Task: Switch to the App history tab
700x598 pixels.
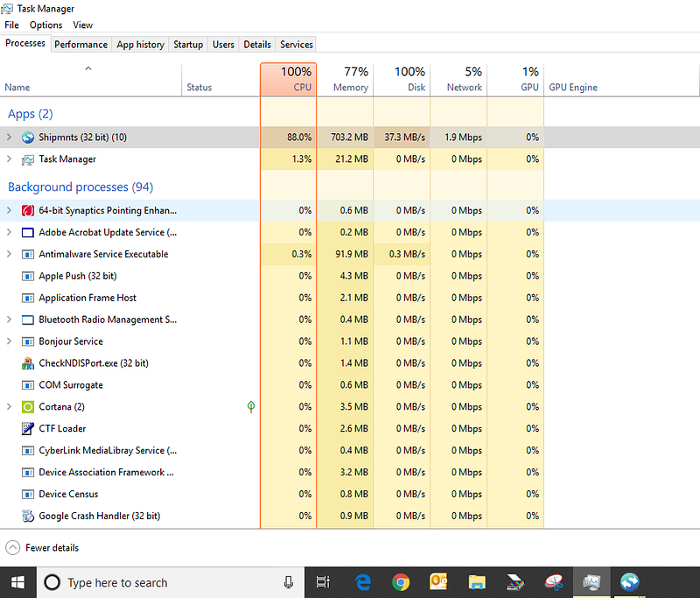Action: pyautogui.click(x=141, y=45)
